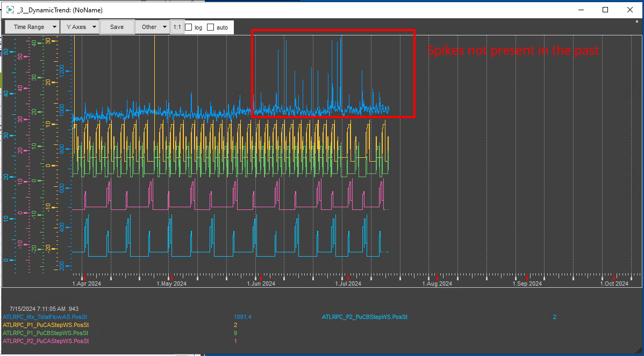Click the 1.Aug 2024 time axis label
Image resolution: width=644 pixels, height=356 pixels.
[437, 284]
